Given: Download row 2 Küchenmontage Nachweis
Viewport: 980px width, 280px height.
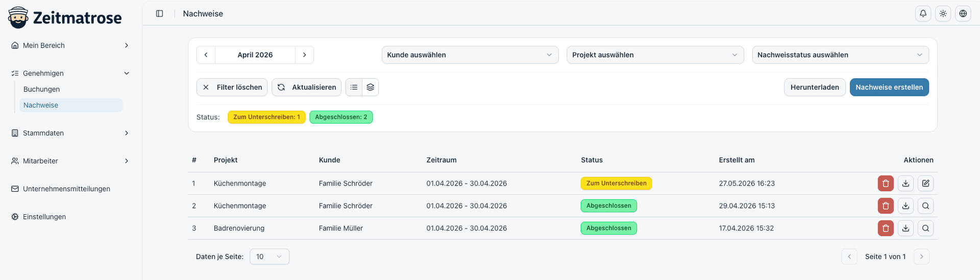Looking at the screenshot, I should coord(905,206).
